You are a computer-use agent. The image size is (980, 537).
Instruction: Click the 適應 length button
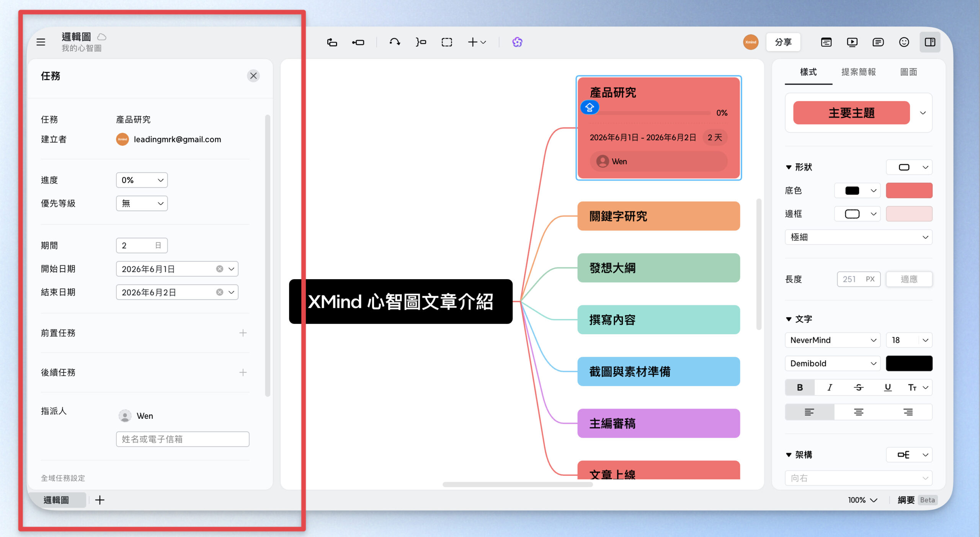click(x=909, y=279)
